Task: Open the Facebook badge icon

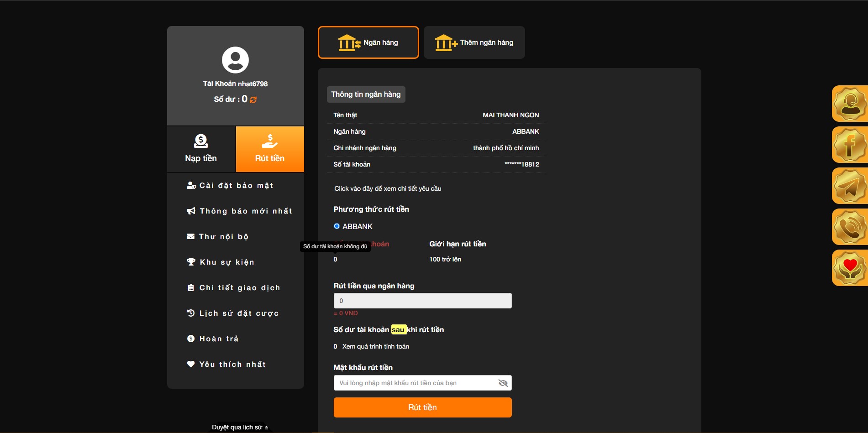Action: pyautogui.click(x=849, y=145)
